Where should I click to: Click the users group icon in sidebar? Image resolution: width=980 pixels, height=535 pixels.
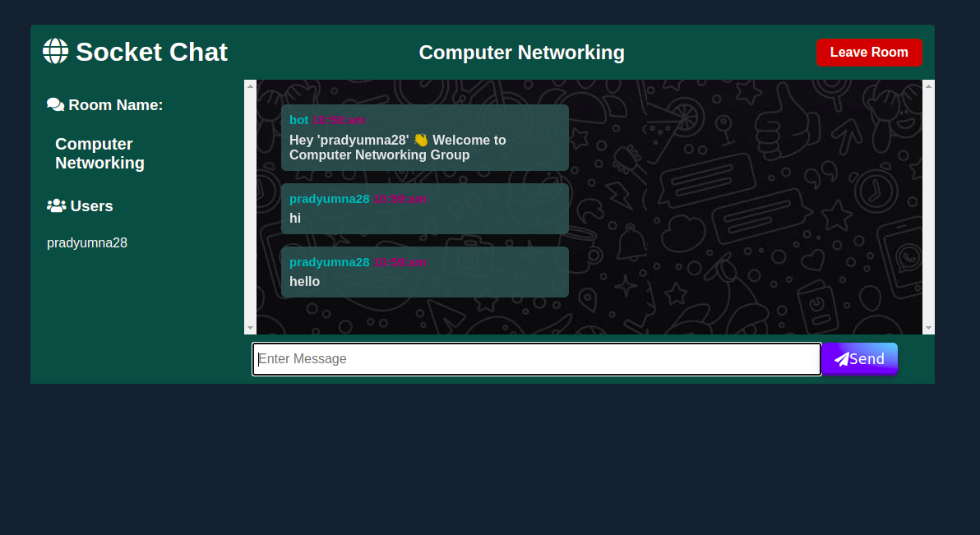point(57,206)
